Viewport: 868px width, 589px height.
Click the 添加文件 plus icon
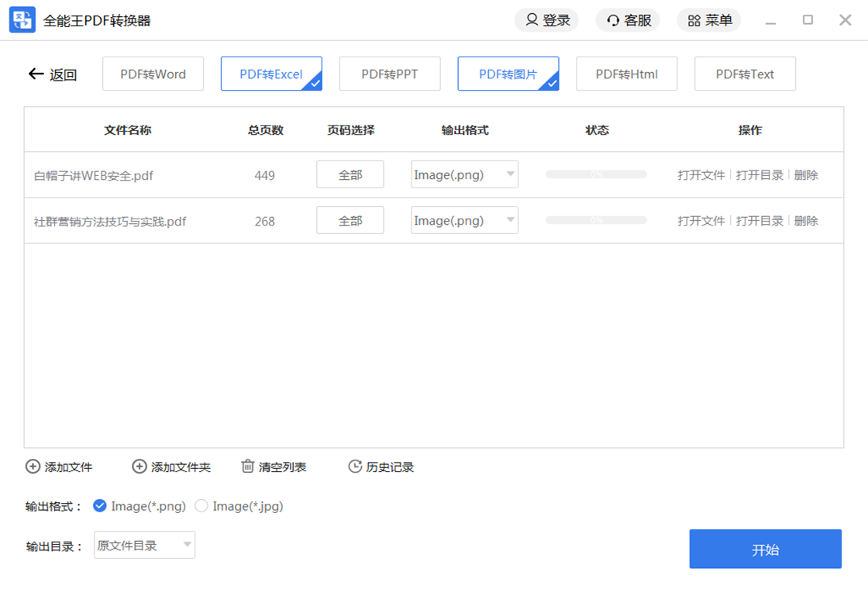[33, 467]
